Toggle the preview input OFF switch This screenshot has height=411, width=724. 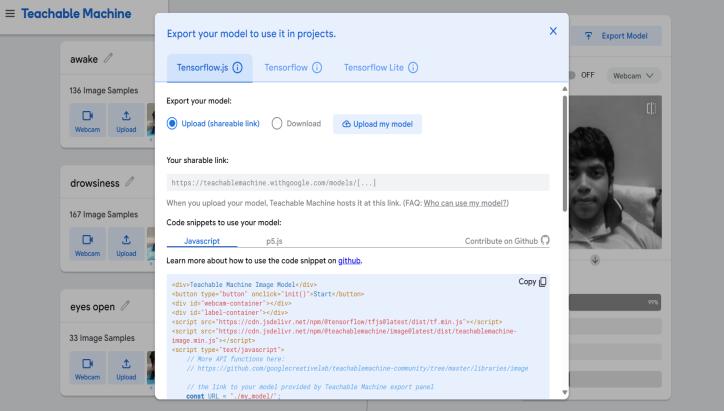coord(572,75)
